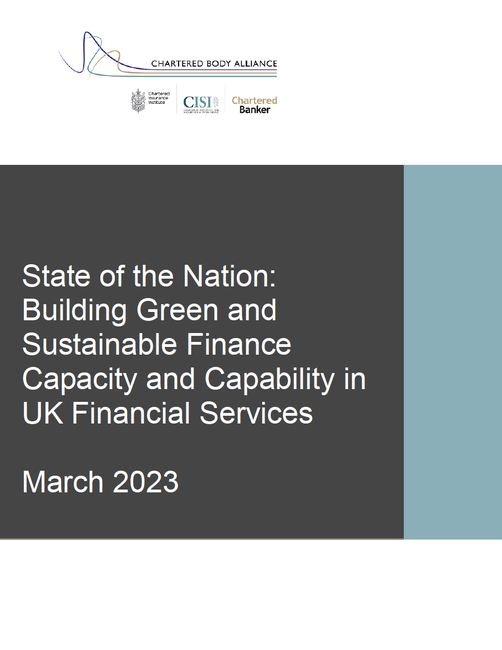This screenshot has width=502, height=650.
Task: Click the 'Chartered Insurance Institute' small text
Action: coord(159,98)
